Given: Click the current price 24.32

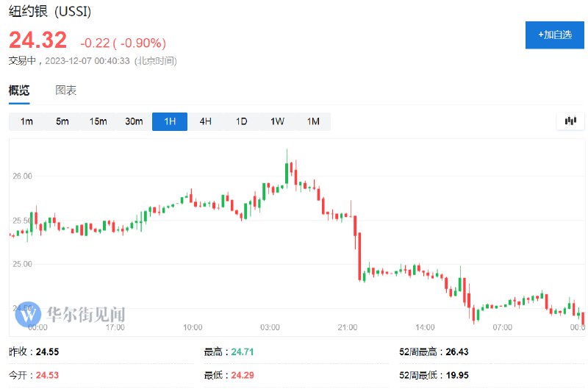Looking at the screenshot, I should (38, 40).
